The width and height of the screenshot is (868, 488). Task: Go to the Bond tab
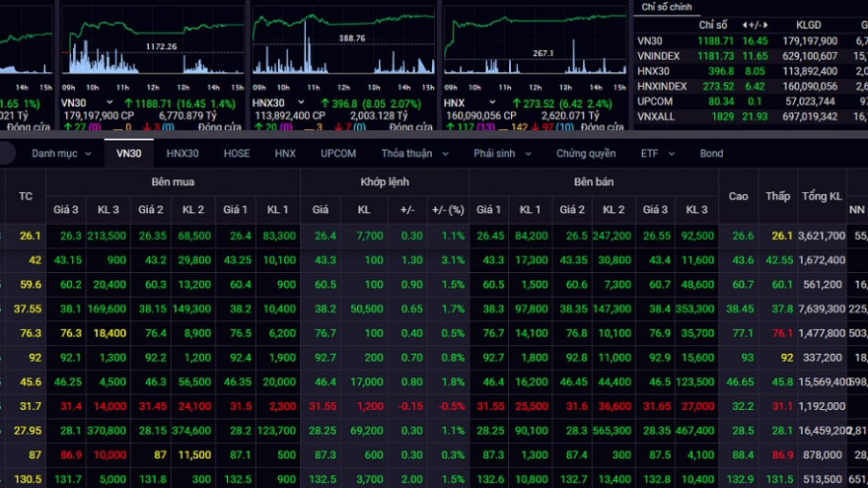pyautogui.click(x=711, y=154)
